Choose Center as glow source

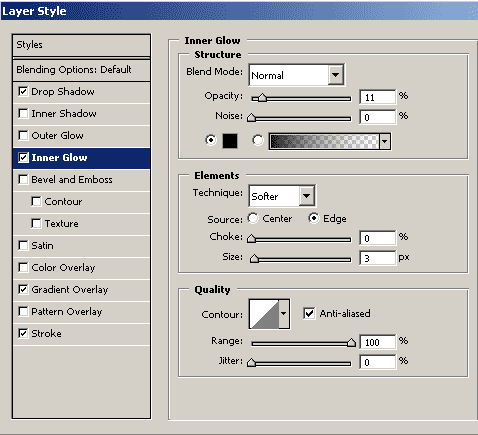click(x=253, y=219)
